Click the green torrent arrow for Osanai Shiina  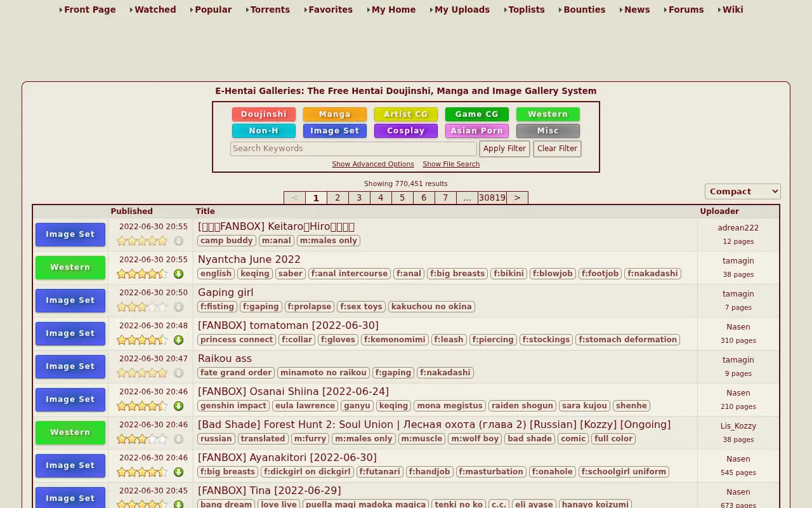(x=178, y=406)
